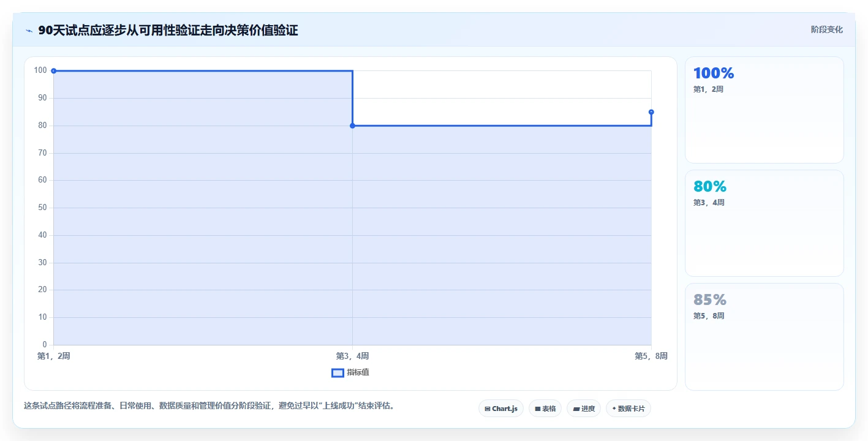The image size is (868, 441).
Task: Select the 80% 第3，4周 card
Action: (x=764, y=224)
